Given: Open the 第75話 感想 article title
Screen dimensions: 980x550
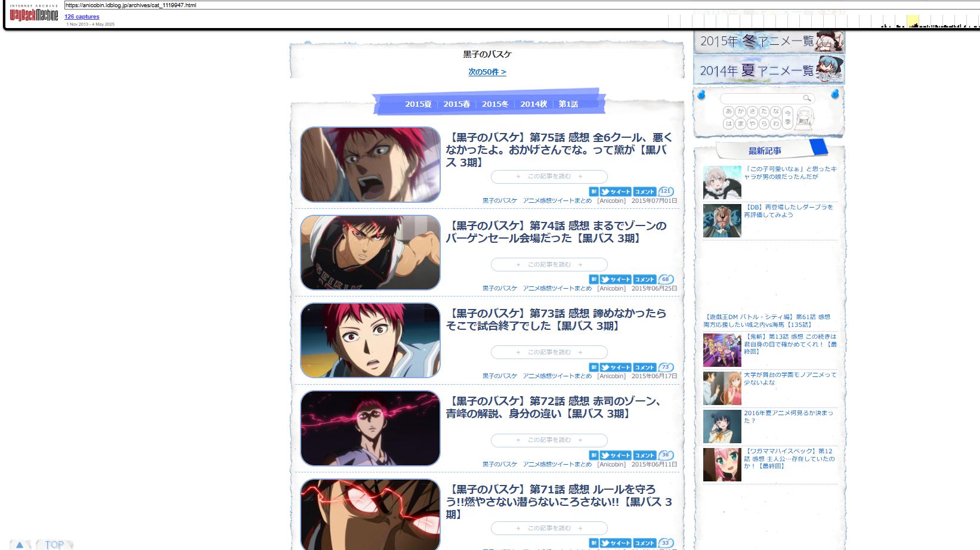Looking at the screenshot, I should [559, 150].
